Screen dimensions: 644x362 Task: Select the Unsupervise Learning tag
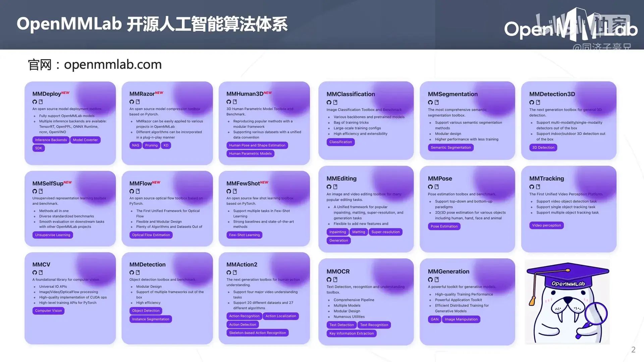pos(53,235)
